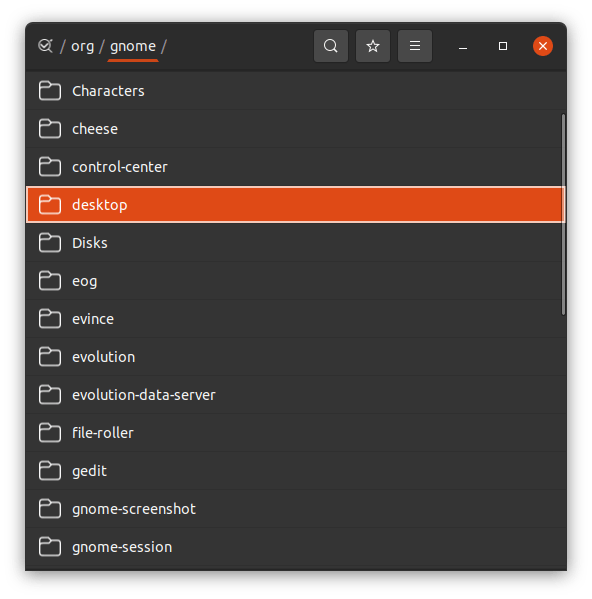Click the dconf editor root icon
This screenshot has height=599, width=592.
coord(45,46)
